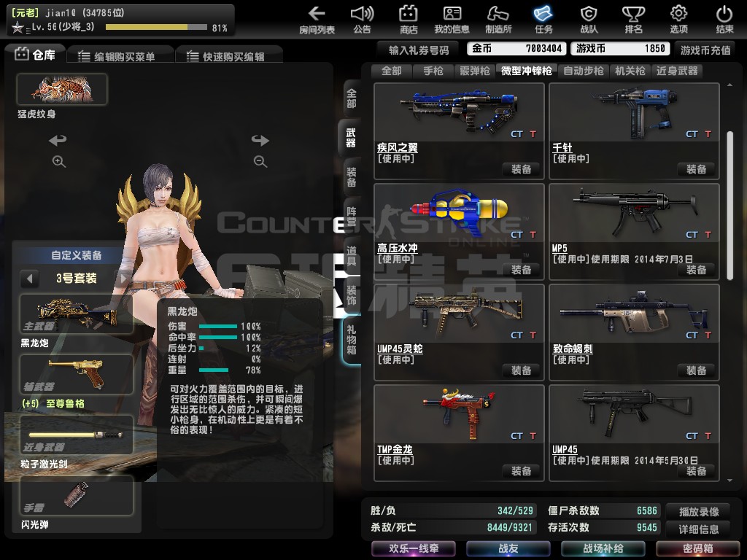This screenshot has height=560, width=747.
Task: Filter weapons by 微型冲锋枪 SMGs
Action: click(x=527, y=71)
